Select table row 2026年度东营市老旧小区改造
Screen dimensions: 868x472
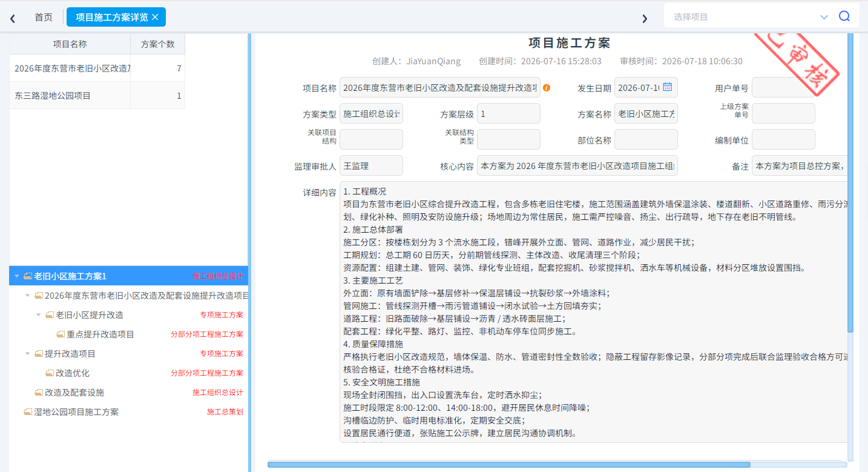[97, 68]
